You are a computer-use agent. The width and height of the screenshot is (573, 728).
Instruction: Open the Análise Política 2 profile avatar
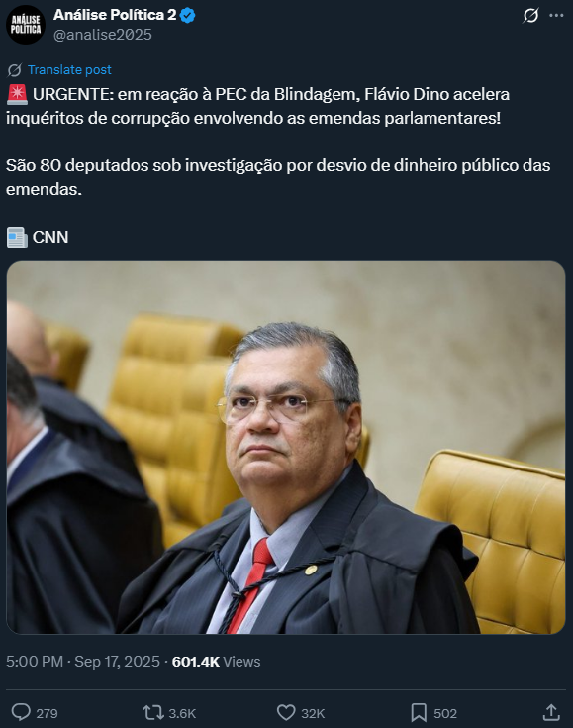click(x=26, y=25)
